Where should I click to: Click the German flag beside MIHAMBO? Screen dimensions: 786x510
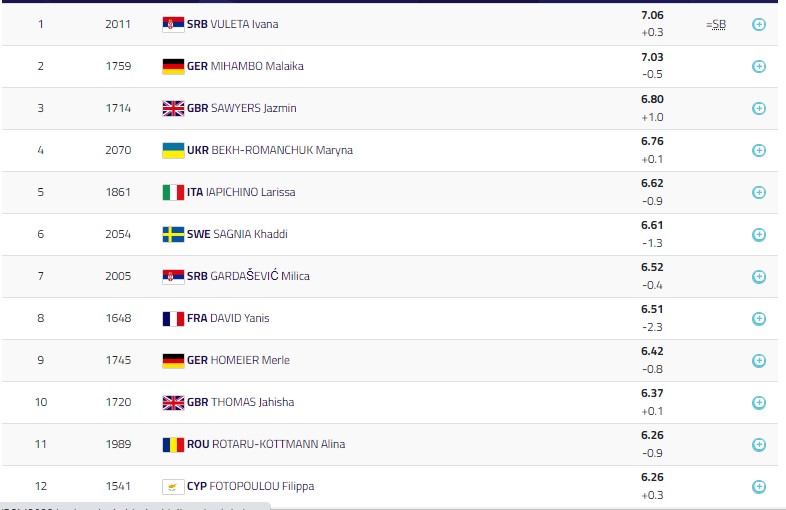tap(172, 66)
